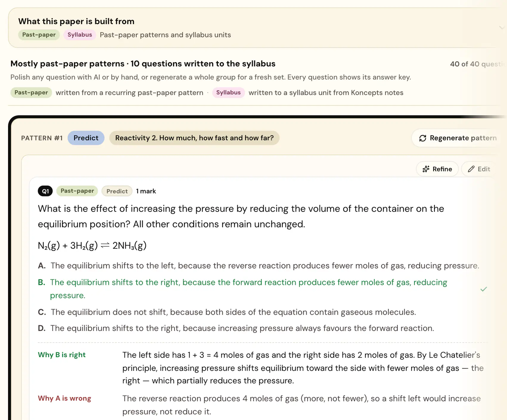The image size is (507, 420).
Task: Click the 'Mostly past-paper patterns' heading
Action: coord(143,64)
